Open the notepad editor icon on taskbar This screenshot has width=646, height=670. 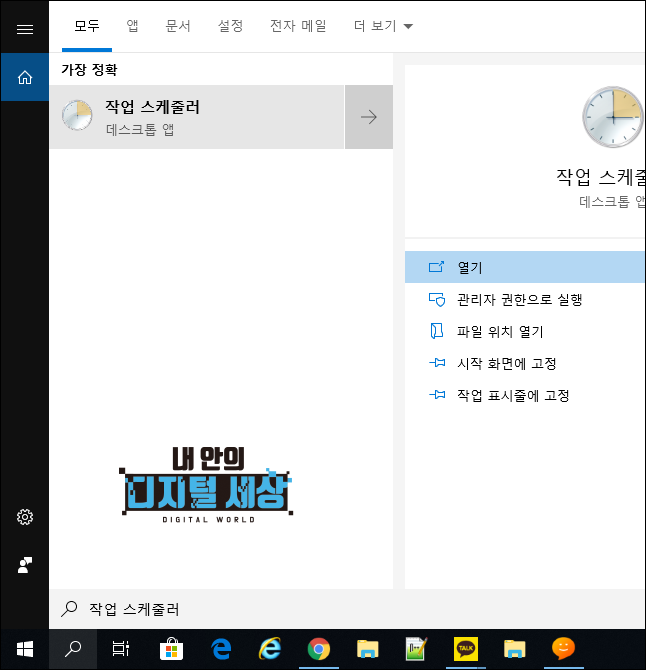click(417, 649)
